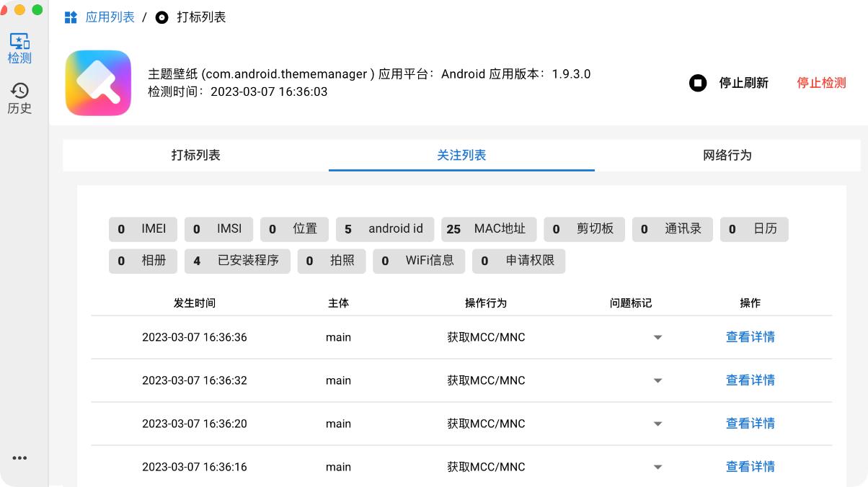Go to 应用列表 breadcrumb link
The image size is (868, 487).
pos(110,17)
